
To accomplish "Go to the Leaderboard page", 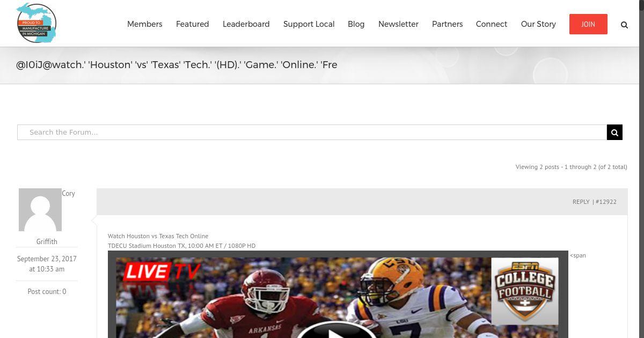I will point(246,24).
